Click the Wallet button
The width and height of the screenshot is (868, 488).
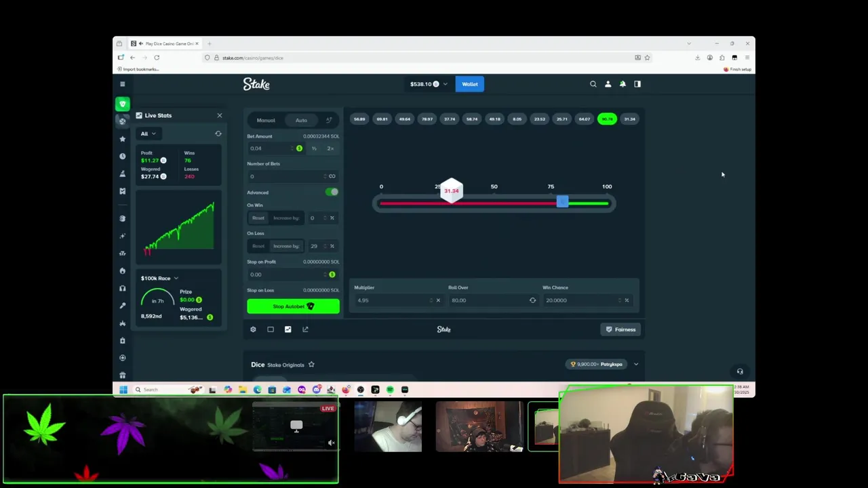tap(470, 84)
